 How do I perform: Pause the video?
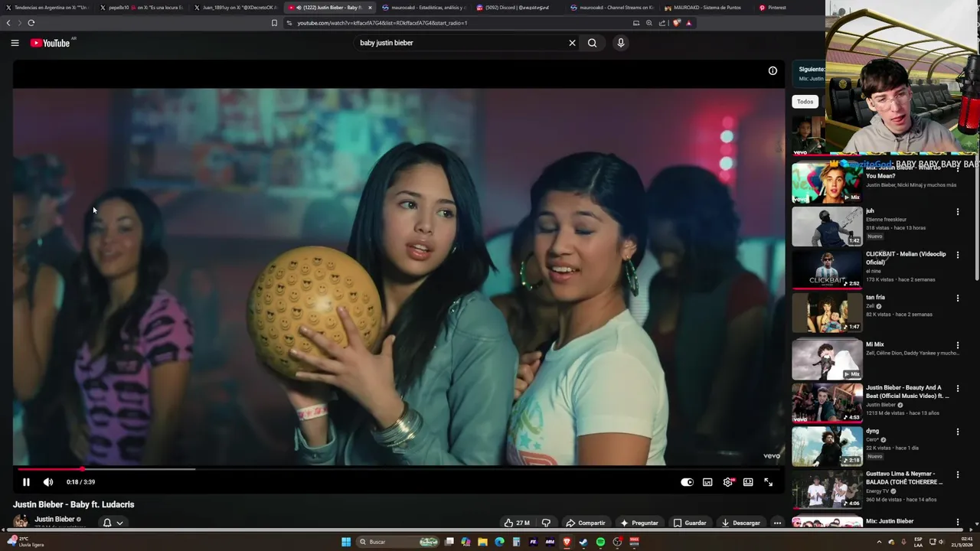coord(26,482)
